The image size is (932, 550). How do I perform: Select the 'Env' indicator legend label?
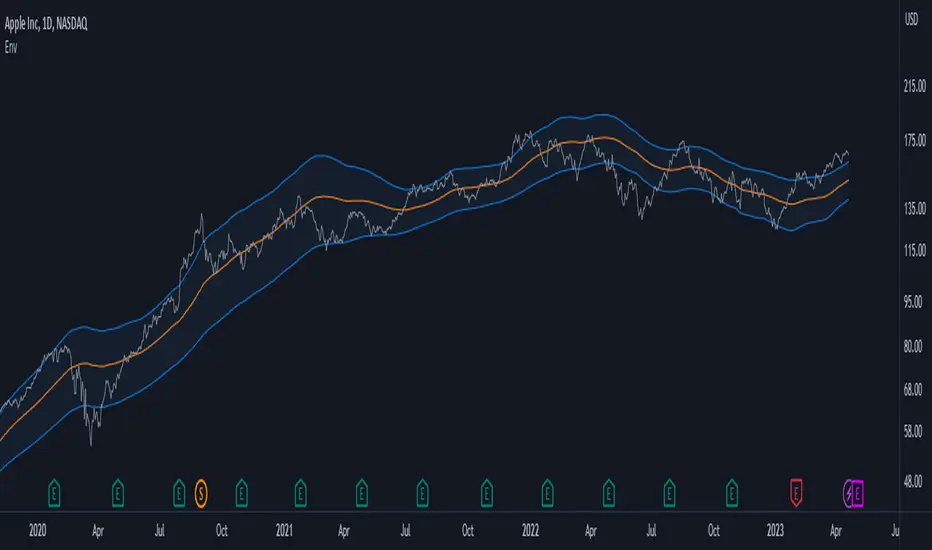pyautogui.click(x=11, y=47)
